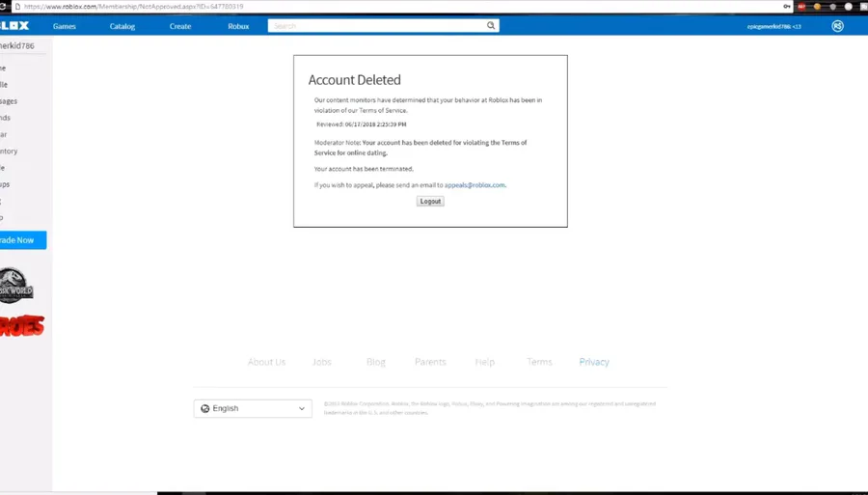Click the Roblox logo in header
This screenshot has height=495, width=868.
point(14,26)
